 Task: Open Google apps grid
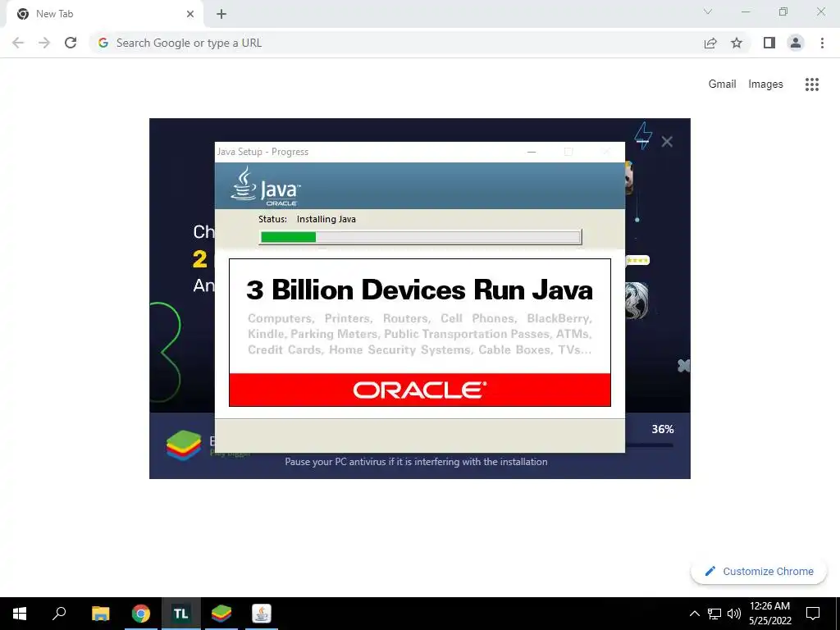tap(812, 84)
